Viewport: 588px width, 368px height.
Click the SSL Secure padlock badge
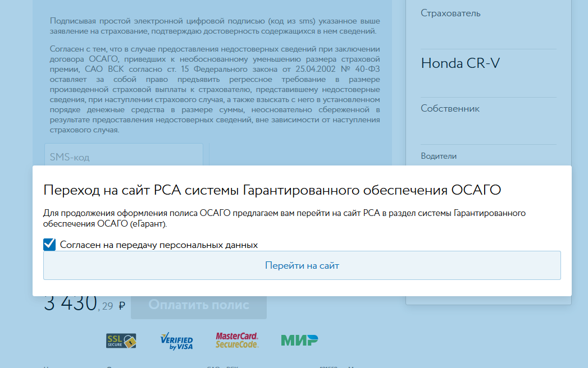point(121,340)
